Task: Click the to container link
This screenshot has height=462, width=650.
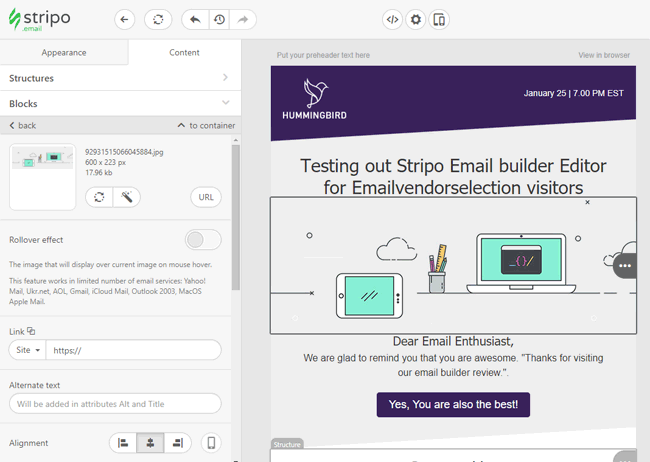Action: pos(206,125)
